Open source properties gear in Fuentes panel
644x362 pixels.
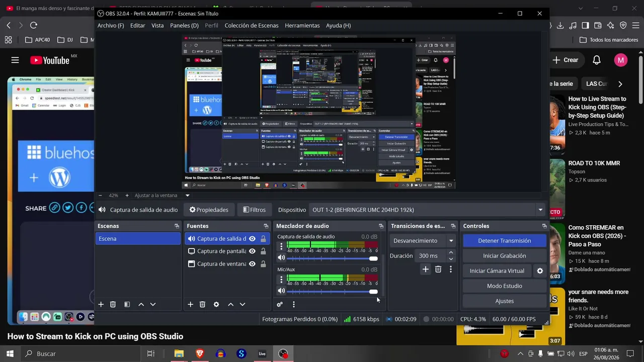(x=216, y=304)
